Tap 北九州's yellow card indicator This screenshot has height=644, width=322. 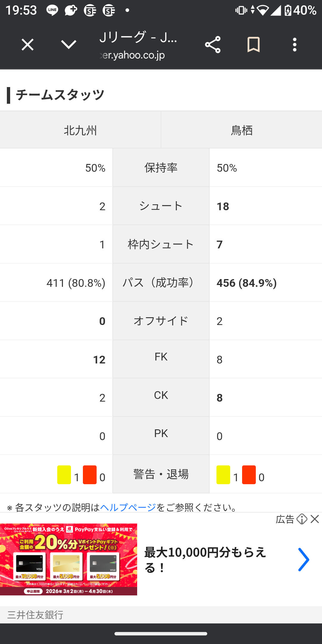click(x=64, y=475)
